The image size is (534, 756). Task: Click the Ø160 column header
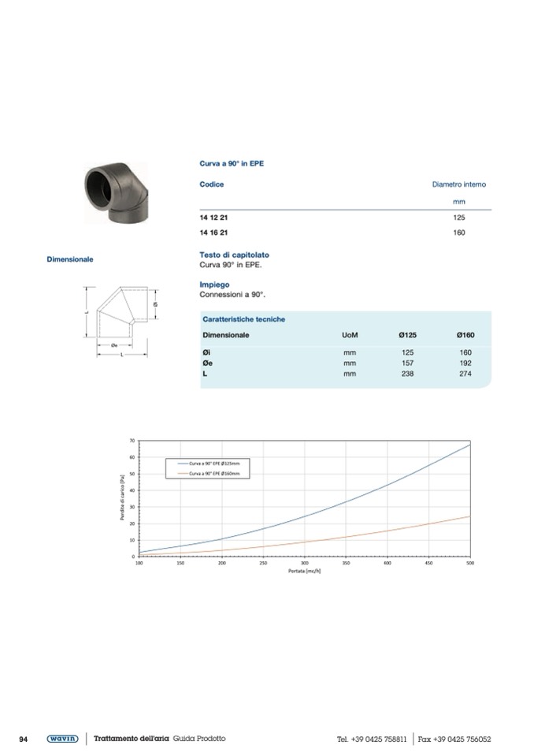465,335
